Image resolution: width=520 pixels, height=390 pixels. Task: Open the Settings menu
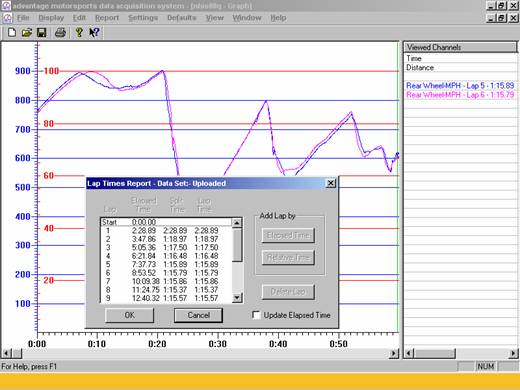(143, 18)
